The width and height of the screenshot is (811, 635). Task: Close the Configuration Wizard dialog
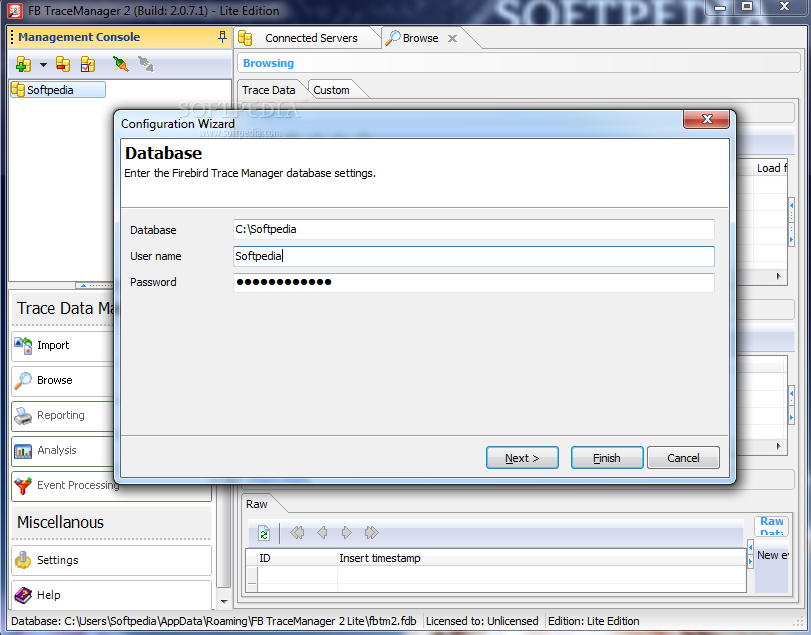click(707, 119)
